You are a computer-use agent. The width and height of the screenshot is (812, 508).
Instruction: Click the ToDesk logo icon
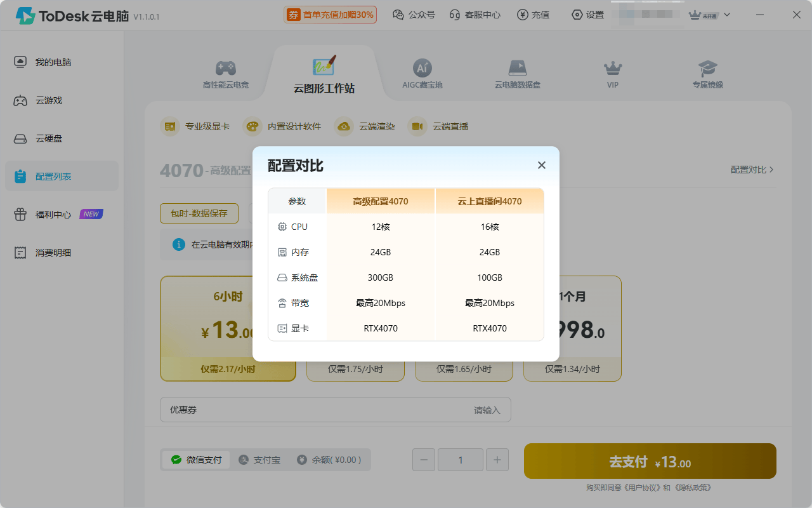pyautogui.click(x=25, y=15)
